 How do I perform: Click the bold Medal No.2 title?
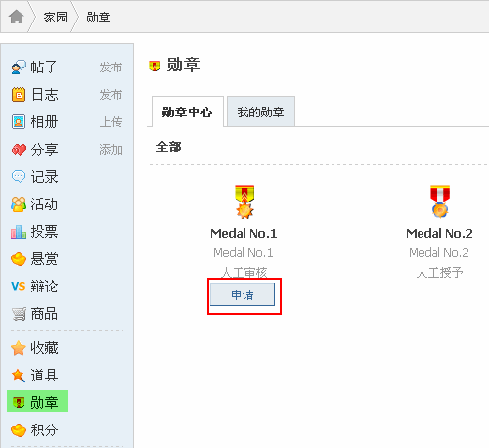click(439, 234)
